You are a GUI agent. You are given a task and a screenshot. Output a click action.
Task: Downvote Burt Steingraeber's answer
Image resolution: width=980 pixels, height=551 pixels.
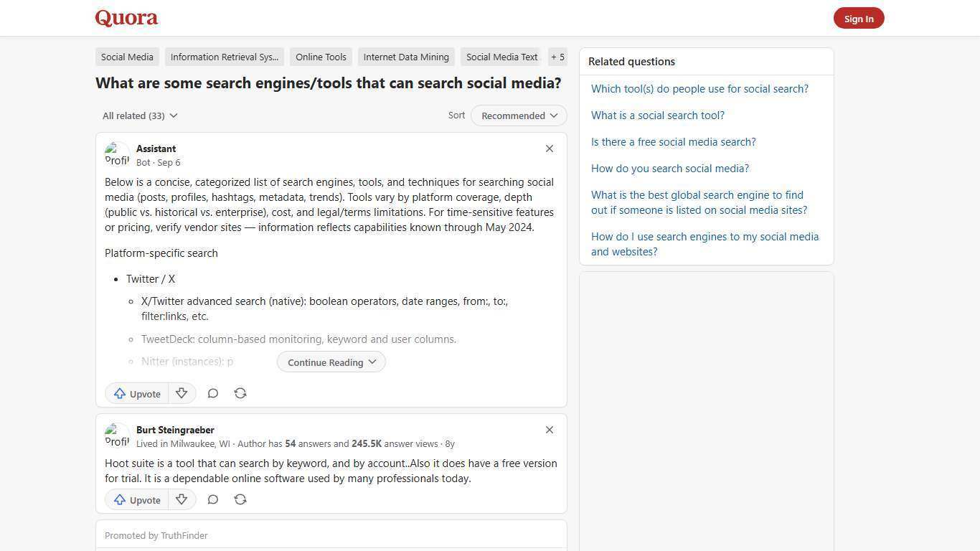tap(182, 499)
